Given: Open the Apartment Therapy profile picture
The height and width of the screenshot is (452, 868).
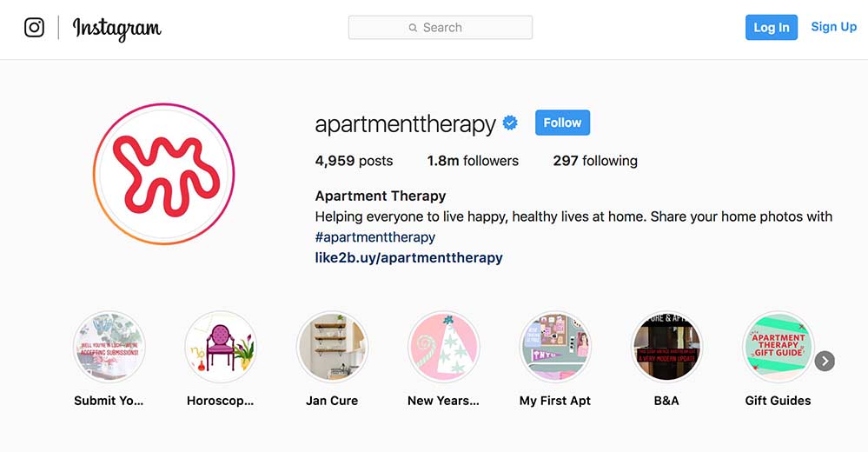Looking at the screenshot, I should click(164, 174).
